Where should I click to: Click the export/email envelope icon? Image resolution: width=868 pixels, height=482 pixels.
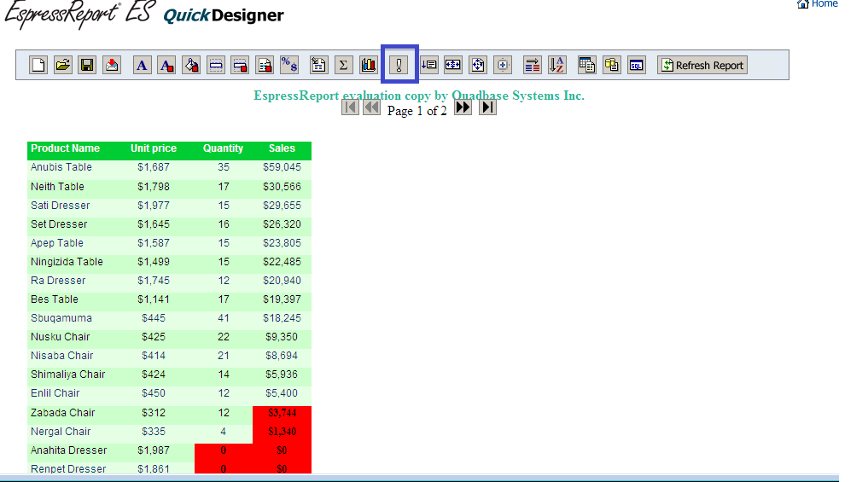pyautogui.click(x=112, y=66)
